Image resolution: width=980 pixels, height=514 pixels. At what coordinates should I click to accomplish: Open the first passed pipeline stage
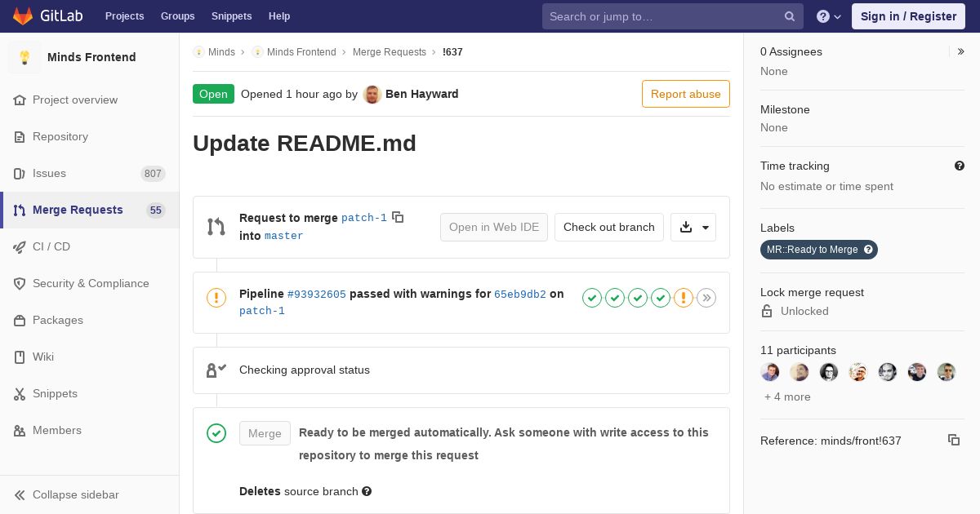pyautogui.click(x=592, y=298)
